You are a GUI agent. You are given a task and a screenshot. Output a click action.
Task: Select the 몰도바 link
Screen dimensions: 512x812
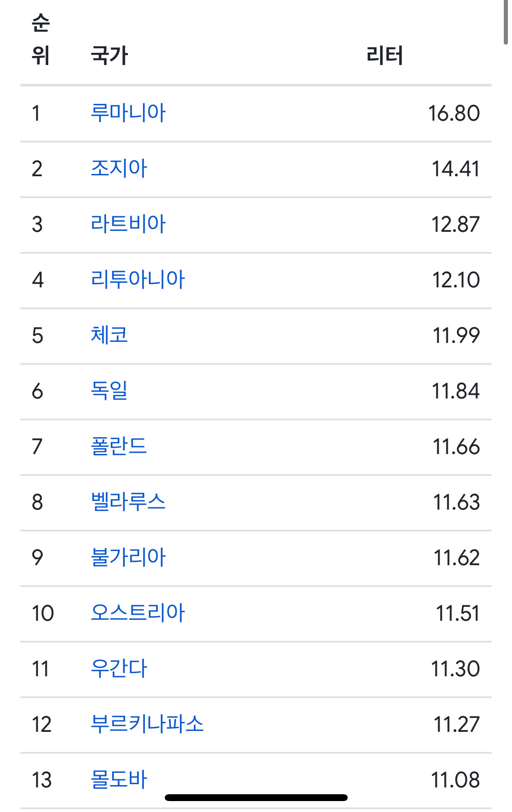click(119, 780)
